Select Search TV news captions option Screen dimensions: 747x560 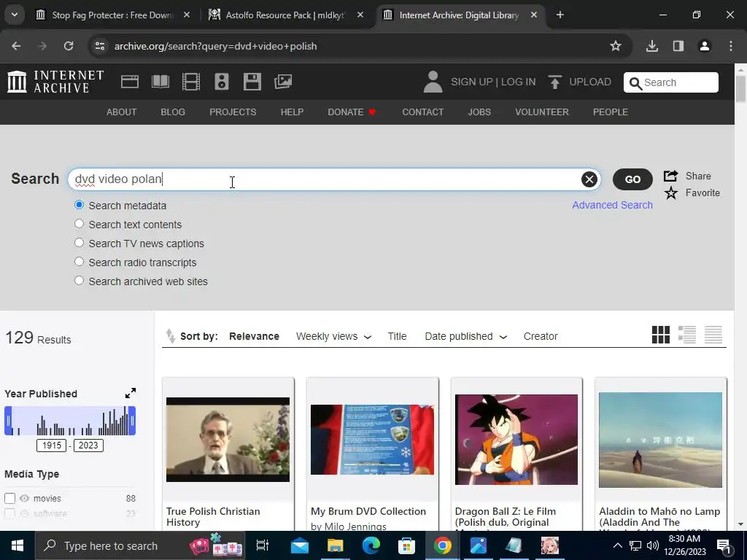coord(79,243)
